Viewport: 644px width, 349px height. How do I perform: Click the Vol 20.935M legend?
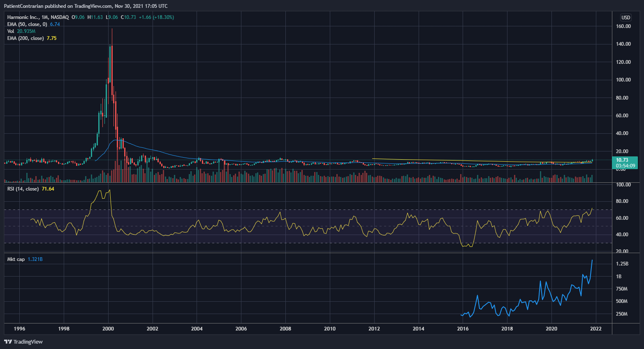coord(21,31)
